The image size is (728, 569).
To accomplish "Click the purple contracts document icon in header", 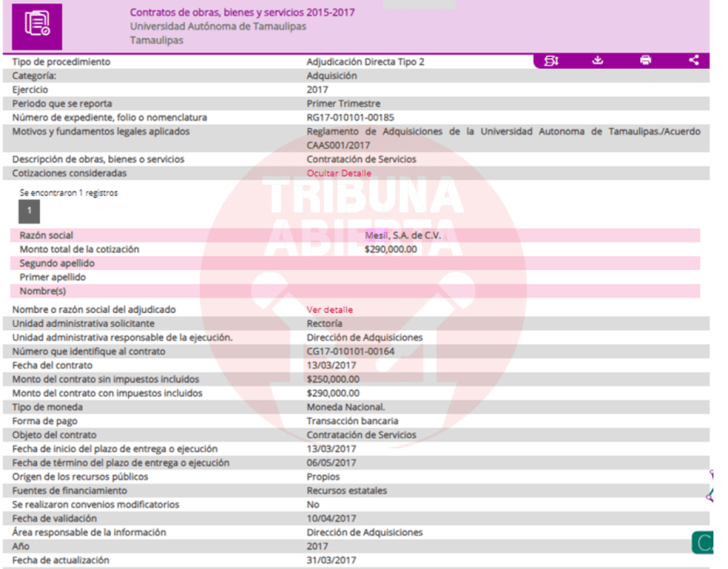I will point(37,25).
